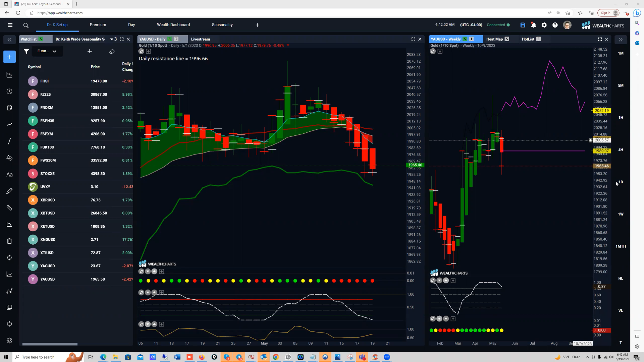Click the blue add-widget plus button in the sidebar
The width and height of the screenshot is (644, 362).
tap(9, 57)
